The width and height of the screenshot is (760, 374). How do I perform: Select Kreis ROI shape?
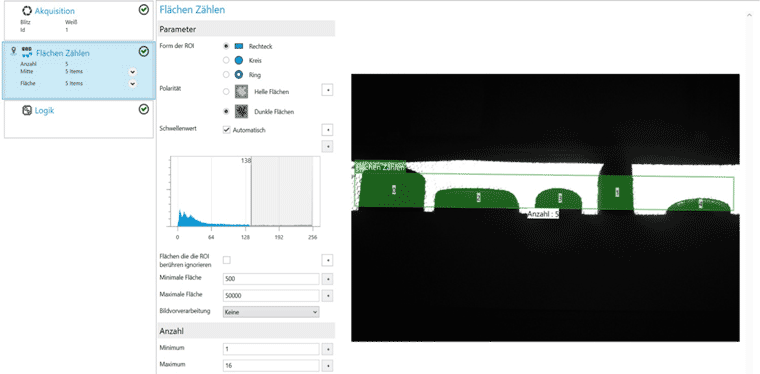point(226,61)
